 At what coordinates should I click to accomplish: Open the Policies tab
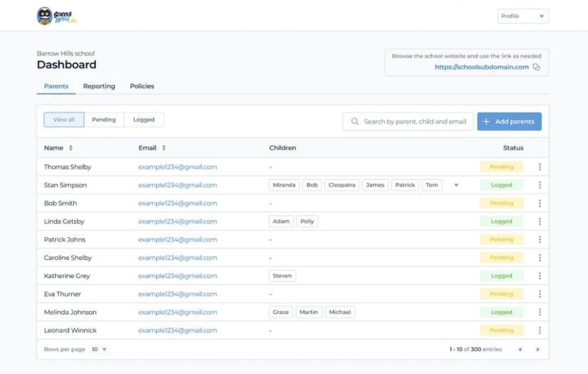(x=142, y=86)
